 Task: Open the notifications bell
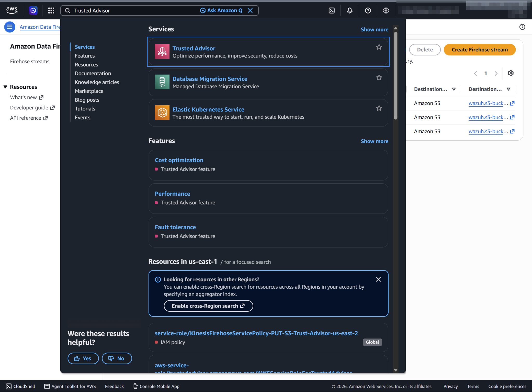pos(350,10)
